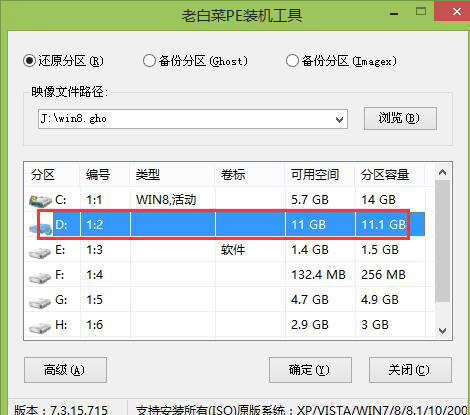Click the 132.4 MB free space value
This screenshot has width=470, height=415.
click(318, 275)
